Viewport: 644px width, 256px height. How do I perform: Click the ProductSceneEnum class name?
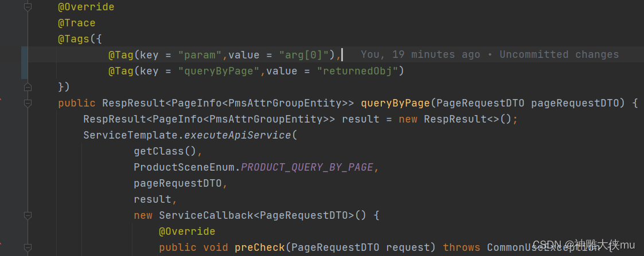pyautogui.click(x=184, y=167)
